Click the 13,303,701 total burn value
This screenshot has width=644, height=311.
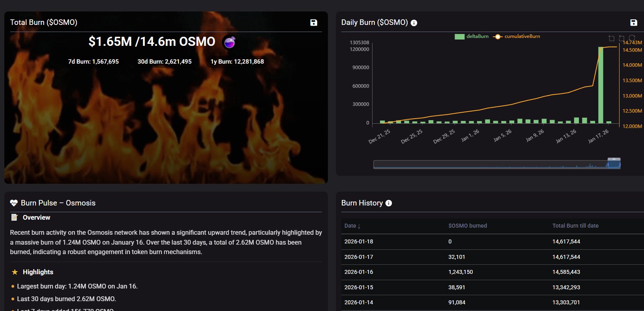click(x=566, y=302)
